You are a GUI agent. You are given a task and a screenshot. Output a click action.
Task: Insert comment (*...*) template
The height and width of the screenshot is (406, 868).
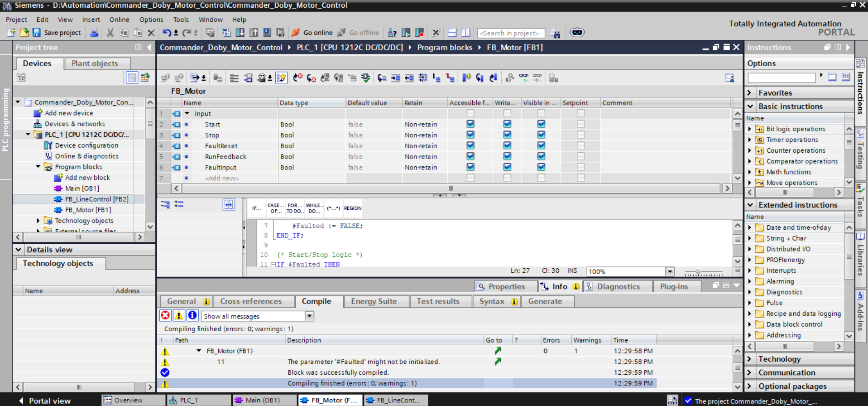[334, 208]
